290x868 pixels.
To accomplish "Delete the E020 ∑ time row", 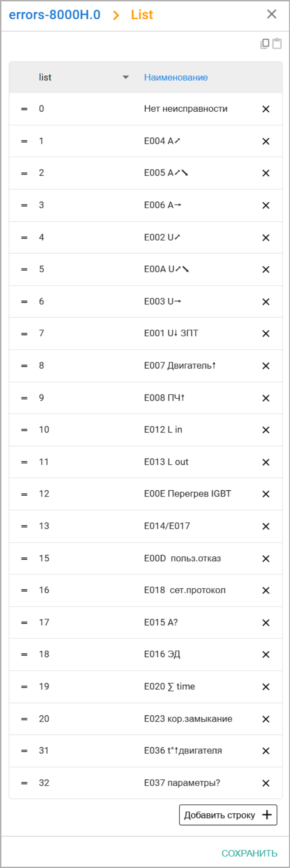I will coord(266,687).
